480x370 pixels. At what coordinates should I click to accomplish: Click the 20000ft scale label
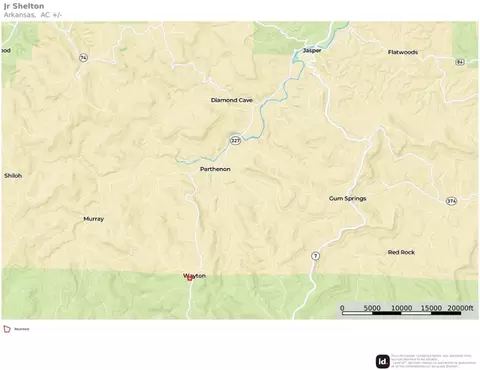(460, 308)
